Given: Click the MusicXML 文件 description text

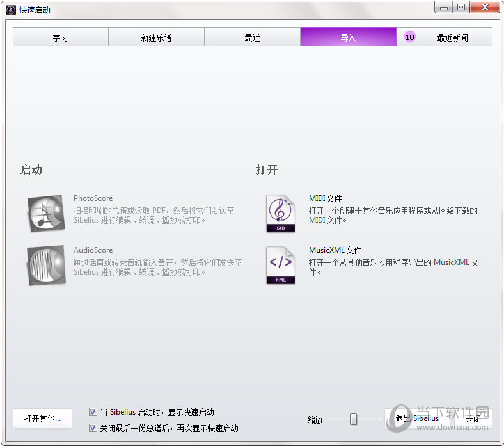Looking at the screenshot, I should pyautogui.click(x=393, y=267).
